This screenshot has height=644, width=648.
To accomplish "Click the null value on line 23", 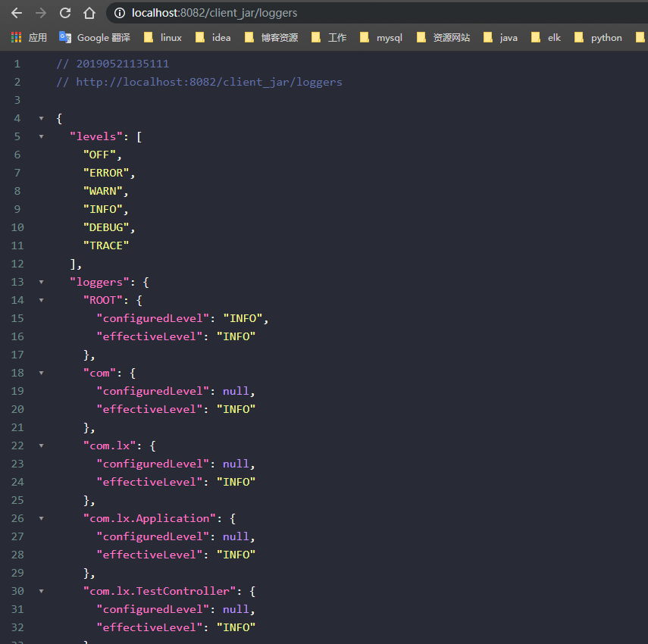I will pyautogui.click(x=236, y=464).
